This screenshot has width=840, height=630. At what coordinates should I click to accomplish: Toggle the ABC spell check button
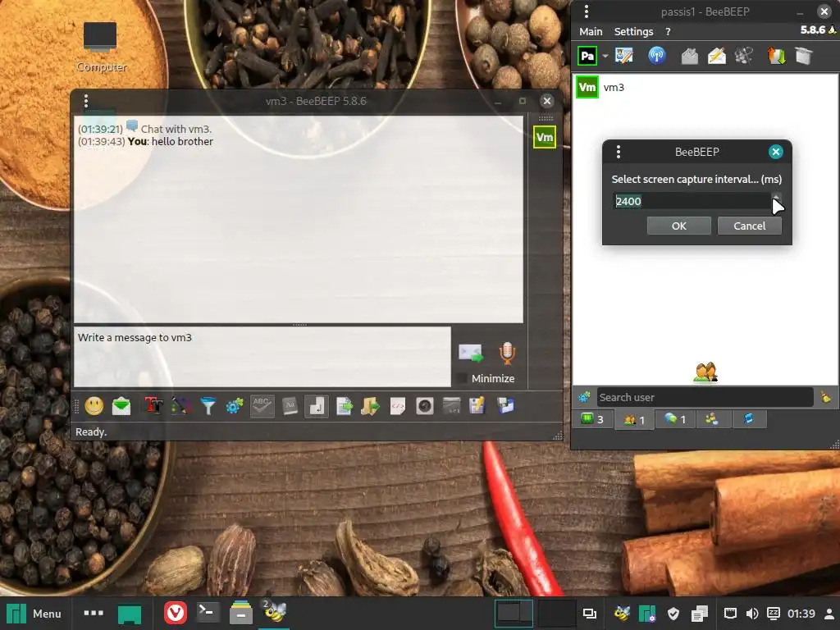coord(262,406)
